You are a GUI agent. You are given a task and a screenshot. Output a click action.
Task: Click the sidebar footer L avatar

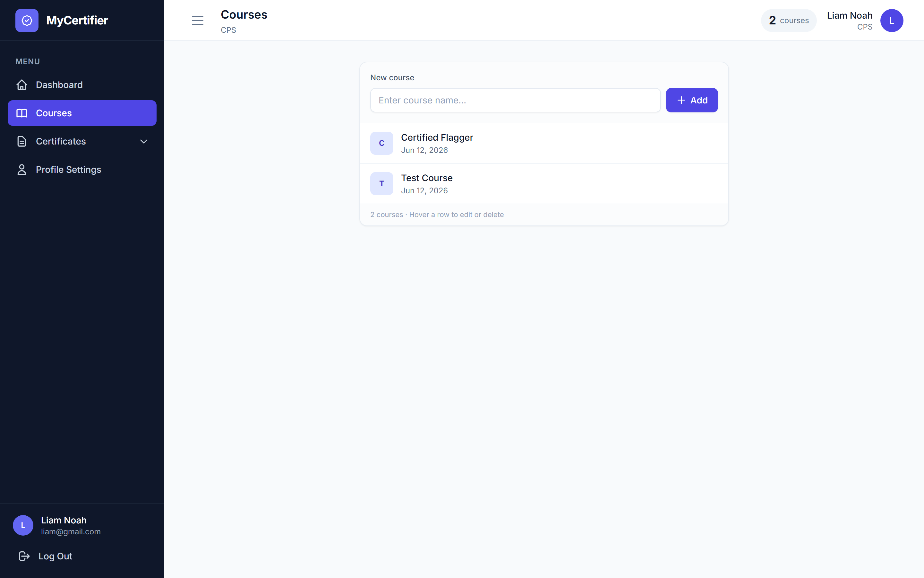tap(23, 525)
